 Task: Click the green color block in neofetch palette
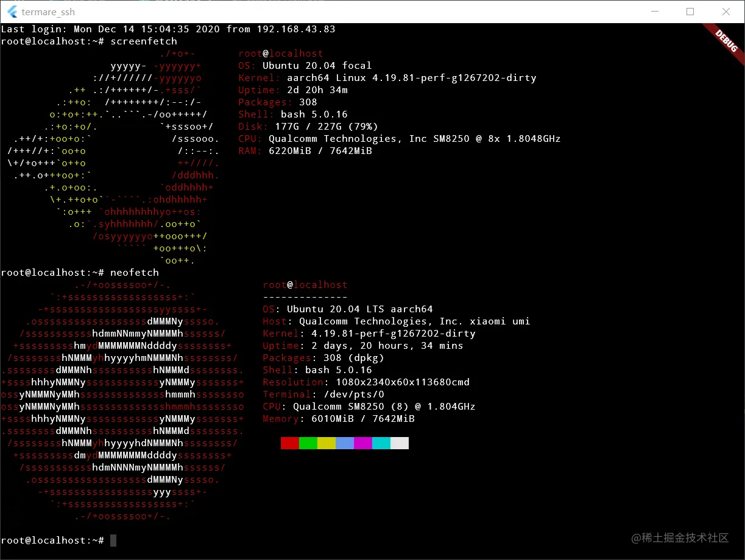(308, 443)
